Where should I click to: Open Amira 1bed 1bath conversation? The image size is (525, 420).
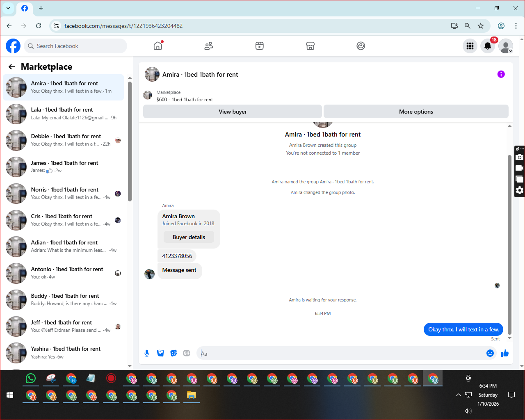point(64,87)
